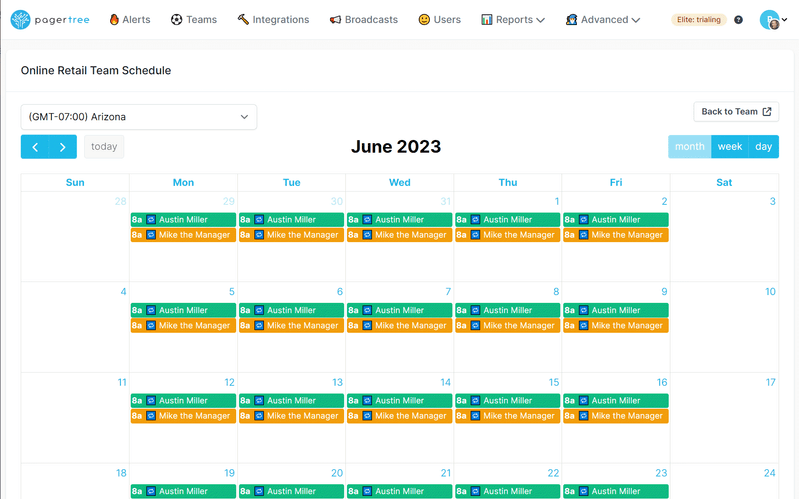Select the month view toggle
This screenshot has height=499, width=799.
coord(689,147)
